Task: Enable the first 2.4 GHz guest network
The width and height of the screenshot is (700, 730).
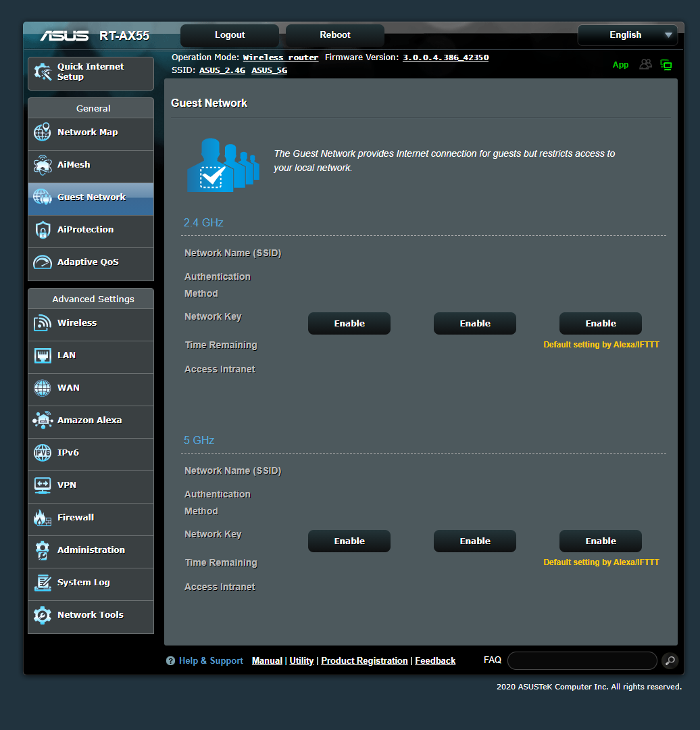Action: 349,324
